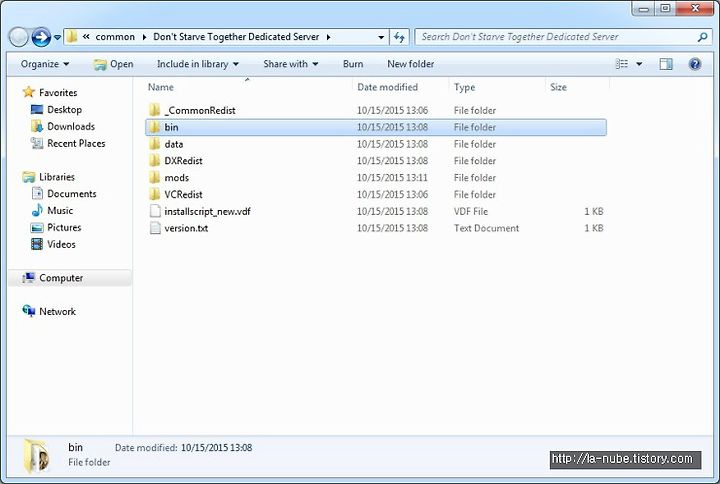720x484 pixels.
Task: Toggle the preview pane button
Action: click(666, 64)
